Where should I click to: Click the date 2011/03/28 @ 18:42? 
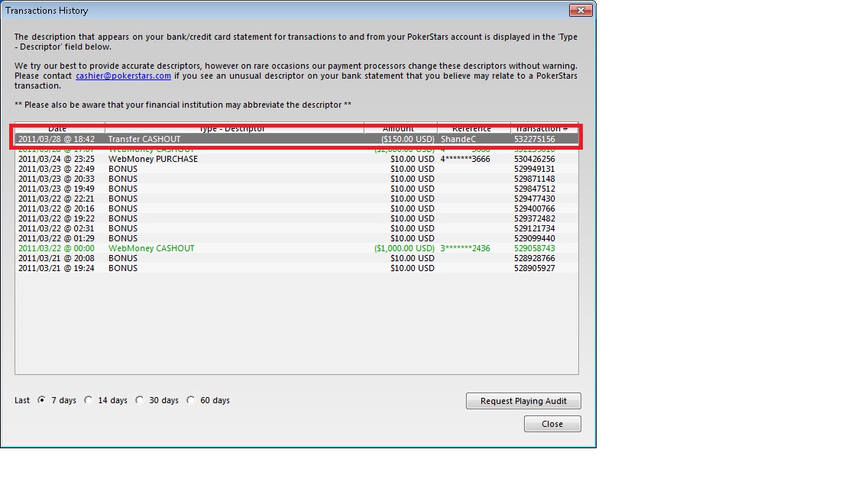(x=57, y=139)
